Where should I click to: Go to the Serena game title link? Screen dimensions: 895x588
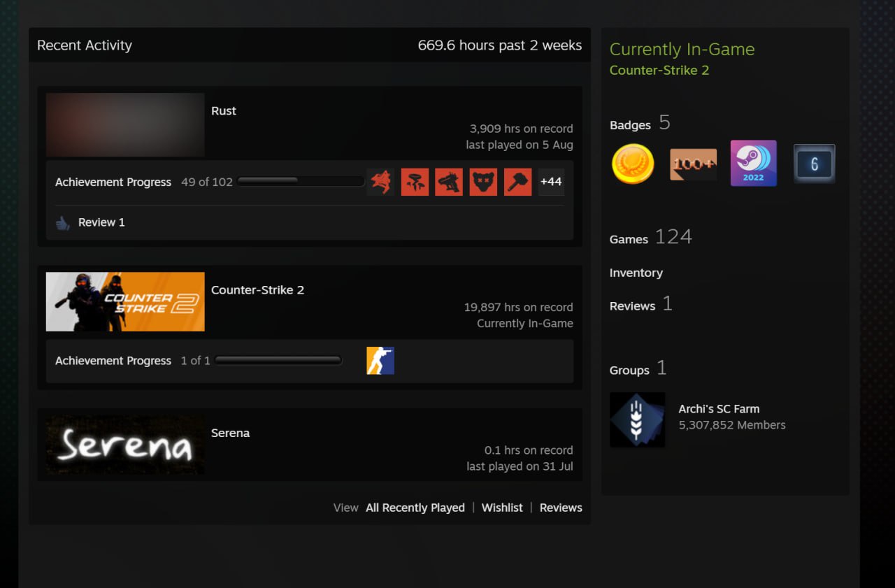point(230,433)
